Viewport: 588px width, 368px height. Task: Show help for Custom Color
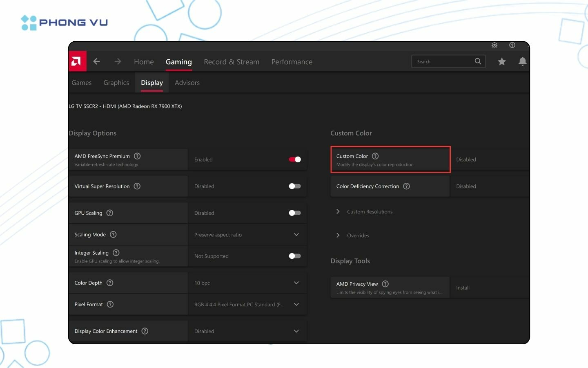click(x=375, y=156)
